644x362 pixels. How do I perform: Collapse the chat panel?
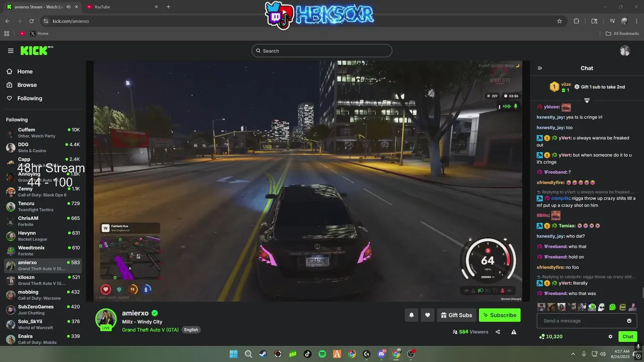coord(540,68)
